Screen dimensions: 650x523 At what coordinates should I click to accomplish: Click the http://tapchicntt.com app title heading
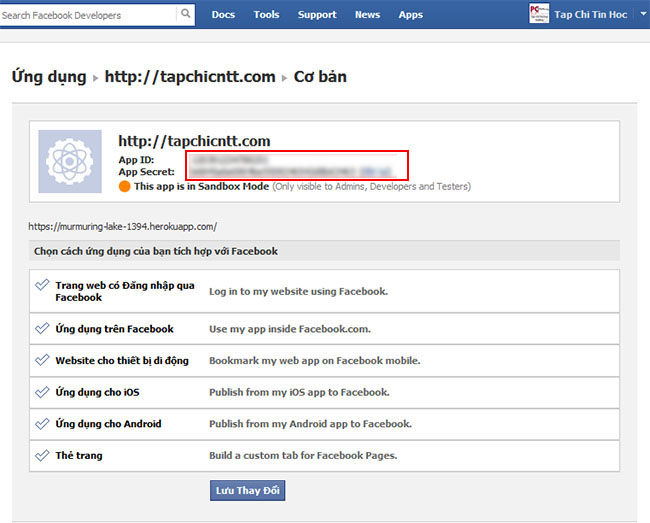tap(194, 141)
